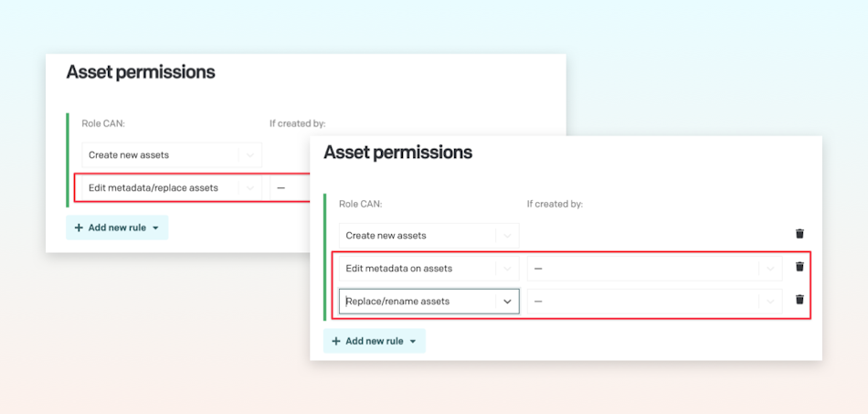Open the Edit metadata on assets dropdown
868x414 pixels.
(429, 269)
